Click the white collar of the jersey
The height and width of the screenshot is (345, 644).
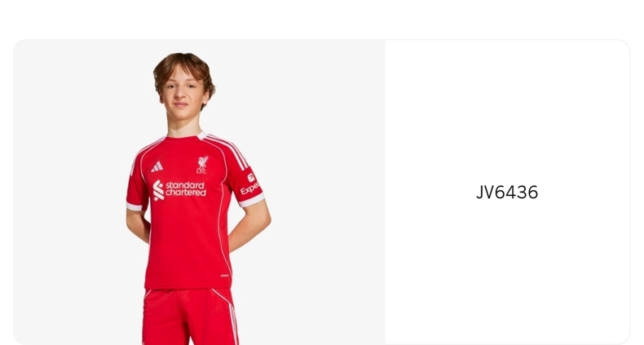point(201,135)
